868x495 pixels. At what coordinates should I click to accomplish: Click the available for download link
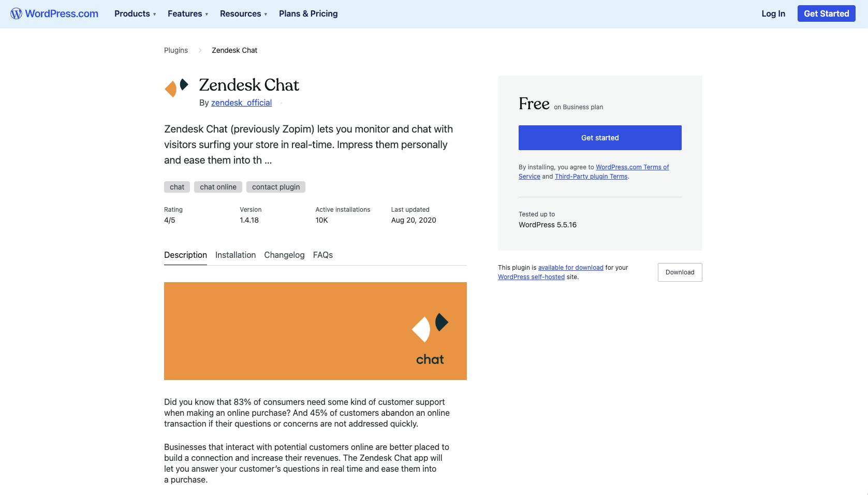(570, 267)
